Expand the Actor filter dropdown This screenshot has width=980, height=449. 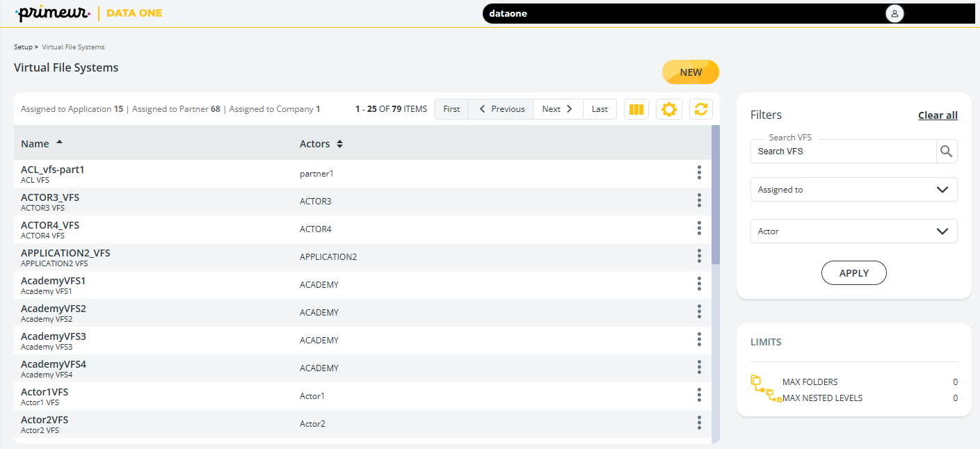853,231
